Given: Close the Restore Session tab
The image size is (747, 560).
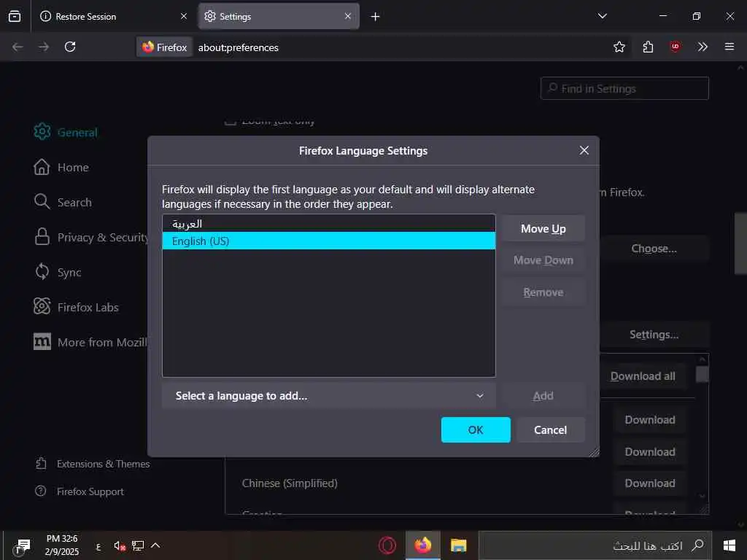Looking at the screenshot, I should [x=183, y=16].
